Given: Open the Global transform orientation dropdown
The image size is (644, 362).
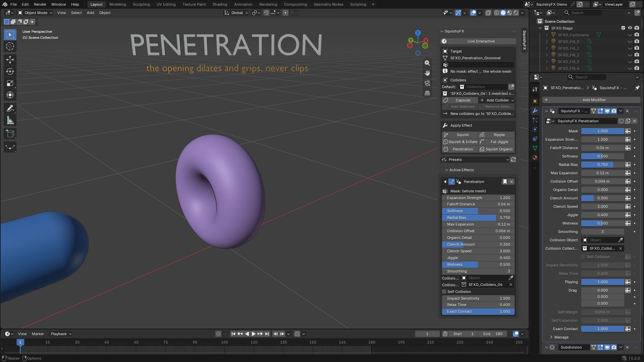Looking at the screenshot, I should pyautogui.click(x=236, y=13).
